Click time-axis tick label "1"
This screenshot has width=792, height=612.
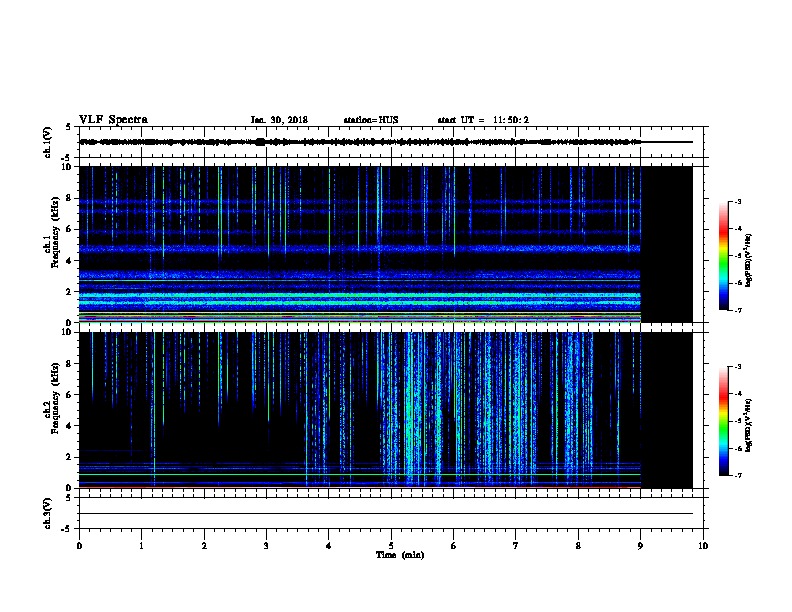(x=141, y=546)
